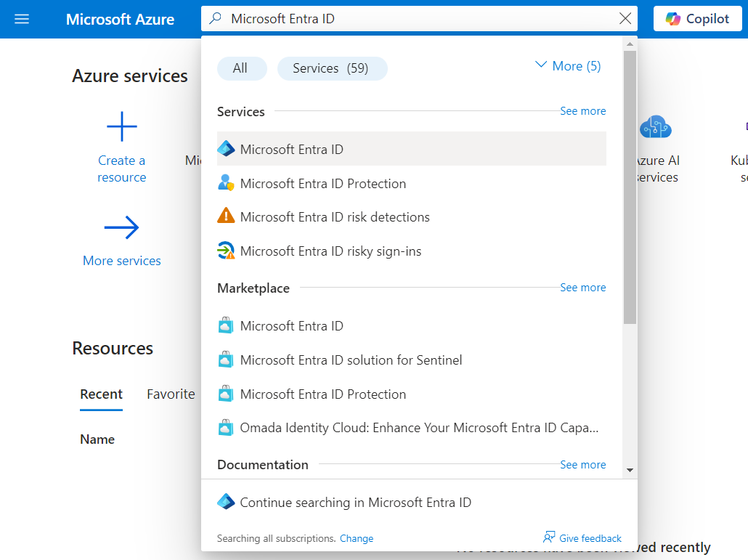Change the subscription search scope
748x560 pixels.
[x=357, y=538]
